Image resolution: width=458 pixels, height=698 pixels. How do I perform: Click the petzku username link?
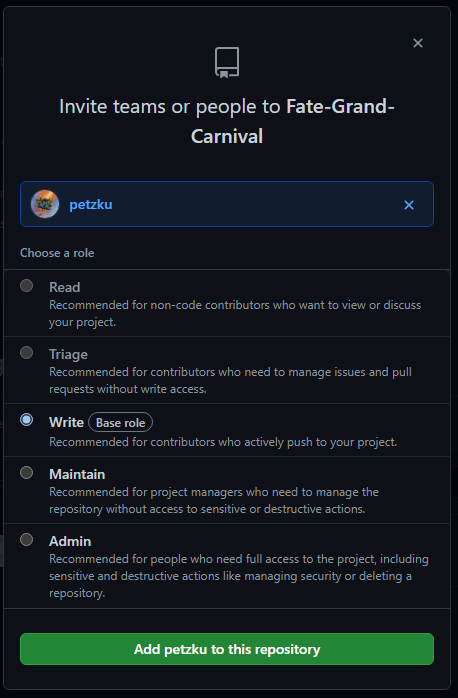click(91, 205)
